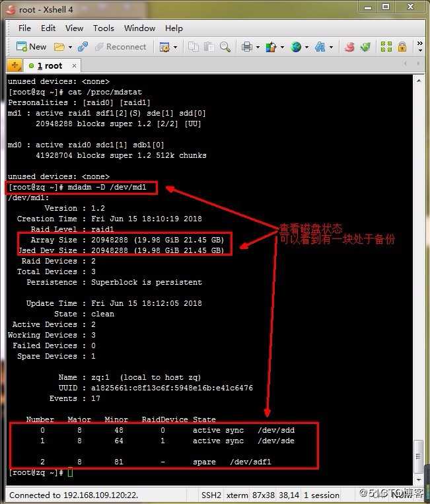Click '38,14' cursor position in status bar

tap(289, 495)
